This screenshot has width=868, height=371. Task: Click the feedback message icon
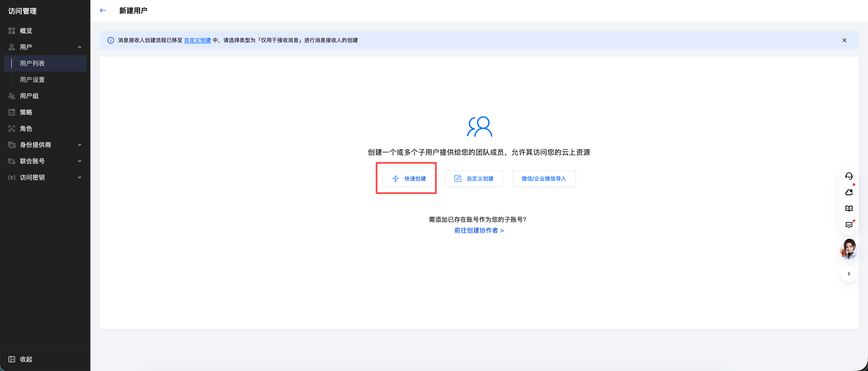coord(849,225)
